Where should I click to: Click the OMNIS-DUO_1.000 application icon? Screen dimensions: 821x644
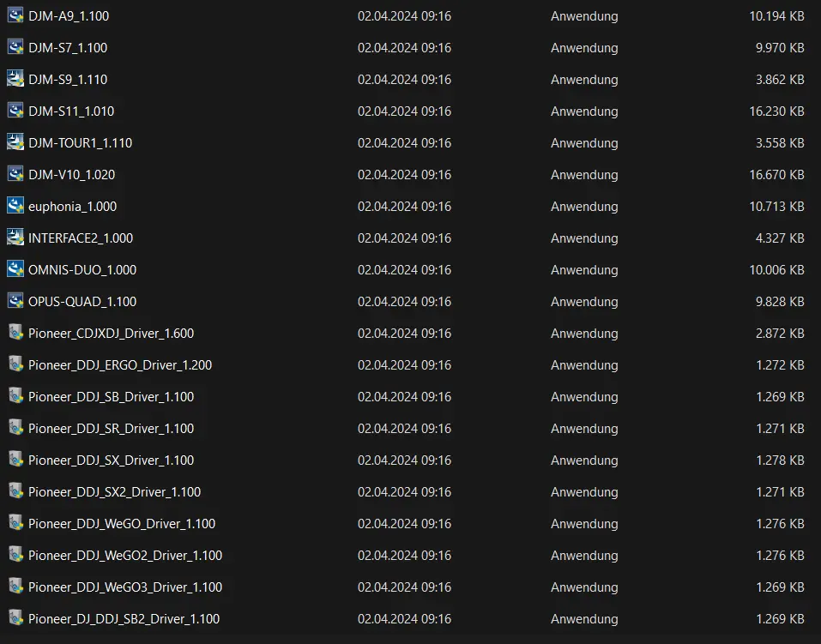[x=15, y=269]
